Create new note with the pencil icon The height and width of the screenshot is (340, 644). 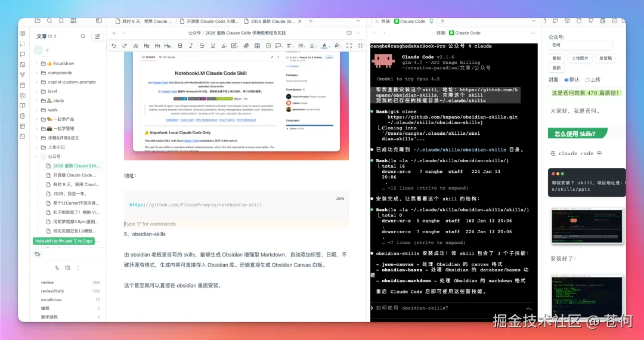[x=97, y=36]
